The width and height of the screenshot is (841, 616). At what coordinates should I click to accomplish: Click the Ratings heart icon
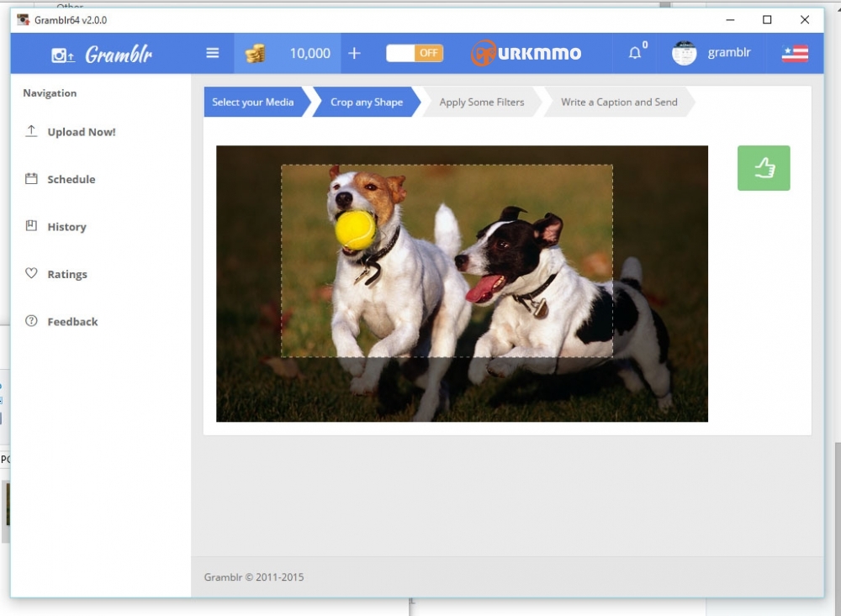coord(31,273)
